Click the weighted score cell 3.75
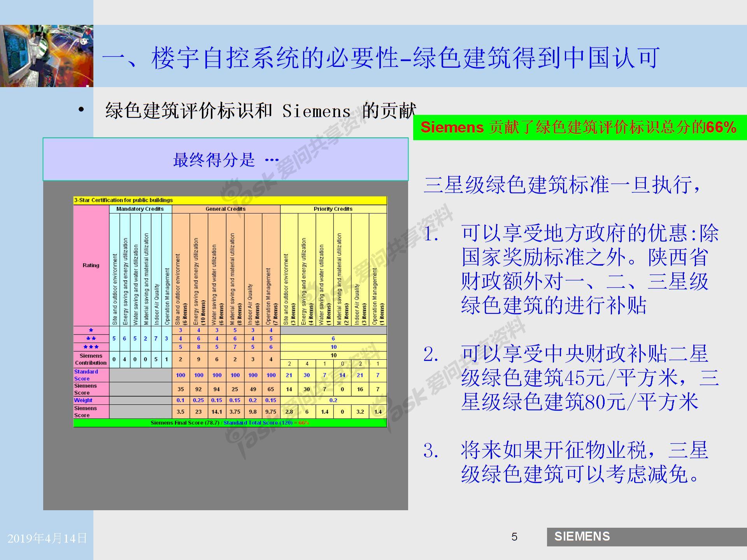This screenshot has width=747, height=560. click(235, 412)
